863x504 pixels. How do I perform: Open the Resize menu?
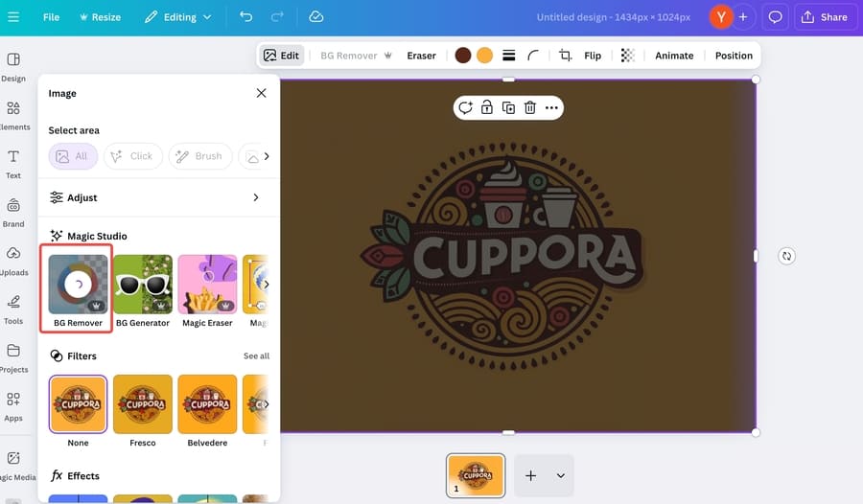pyautogui.click(x=100, y=17)
